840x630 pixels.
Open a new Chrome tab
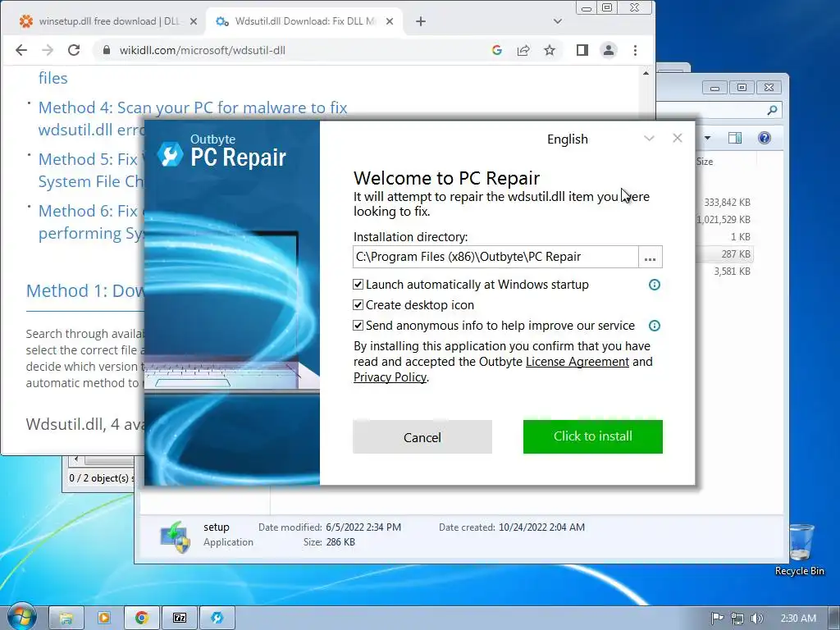pyautogui.click(x=421, y=21)
